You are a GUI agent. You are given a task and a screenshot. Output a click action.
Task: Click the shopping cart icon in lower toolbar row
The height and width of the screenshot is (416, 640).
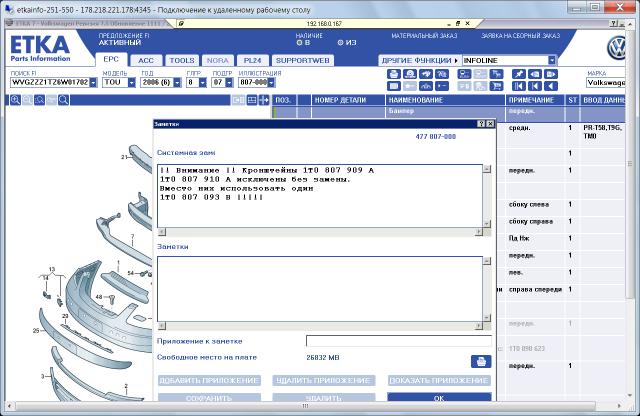coord(496,86)
